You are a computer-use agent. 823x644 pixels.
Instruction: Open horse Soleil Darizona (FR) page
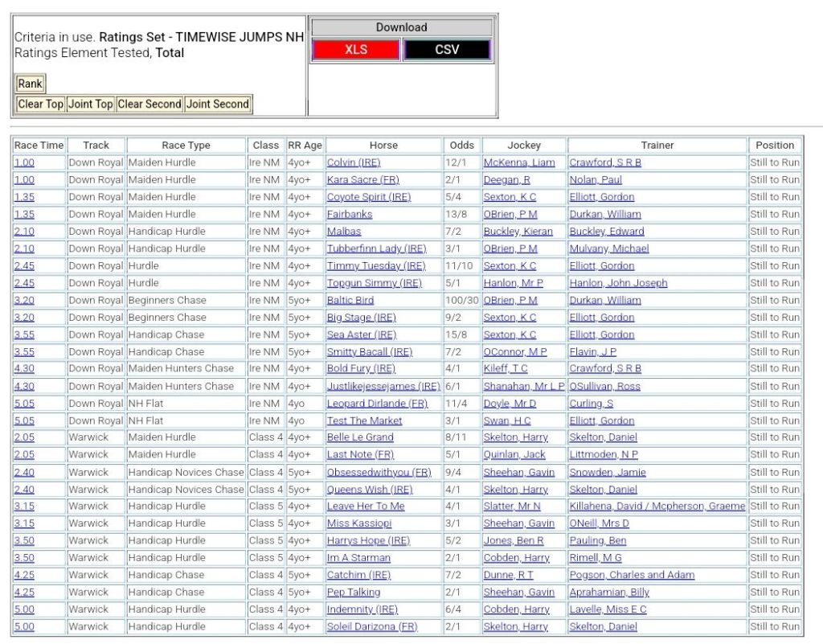pyautogui.click(x=372, y=626)
